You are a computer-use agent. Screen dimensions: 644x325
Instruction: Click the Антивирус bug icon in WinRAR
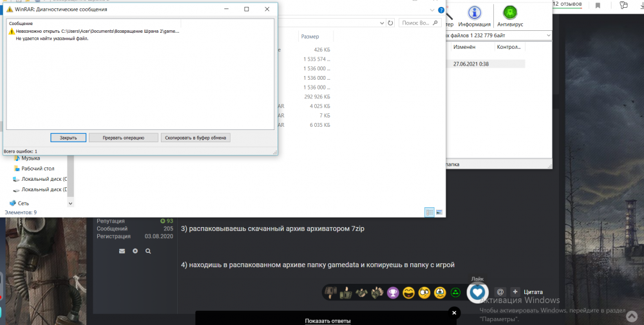[510, 17]
